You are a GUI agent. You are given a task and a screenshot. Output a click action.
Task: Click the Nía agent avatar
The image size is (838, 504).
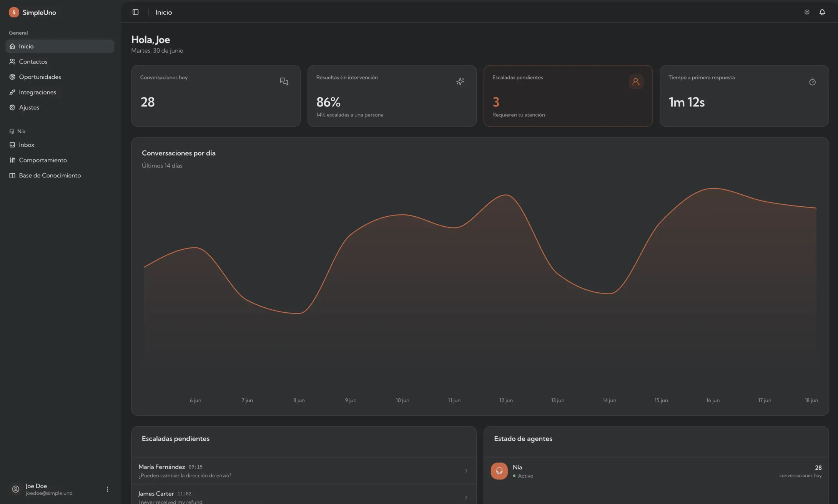[x=499, y=471]
